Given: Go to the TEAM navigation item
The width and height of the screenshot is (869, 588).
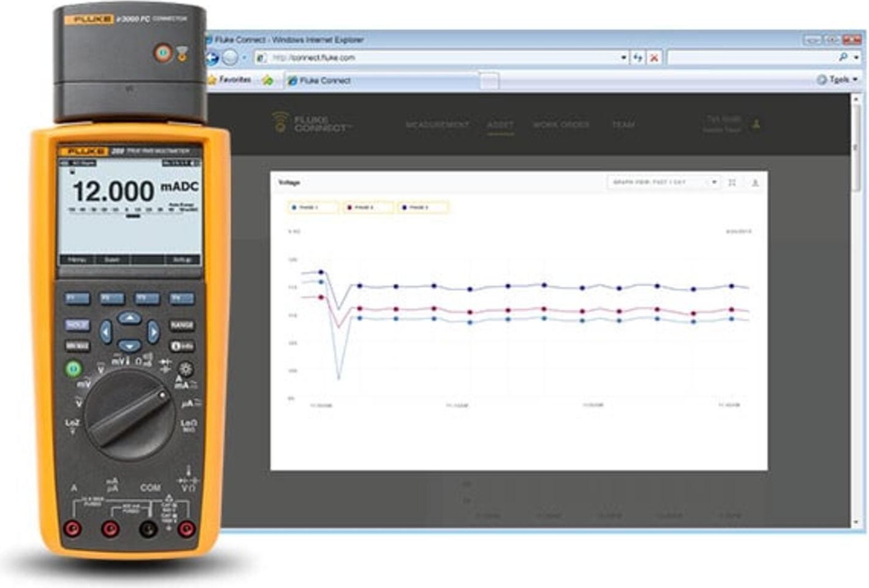Looking at the screenshot, I should pos(623,124).
